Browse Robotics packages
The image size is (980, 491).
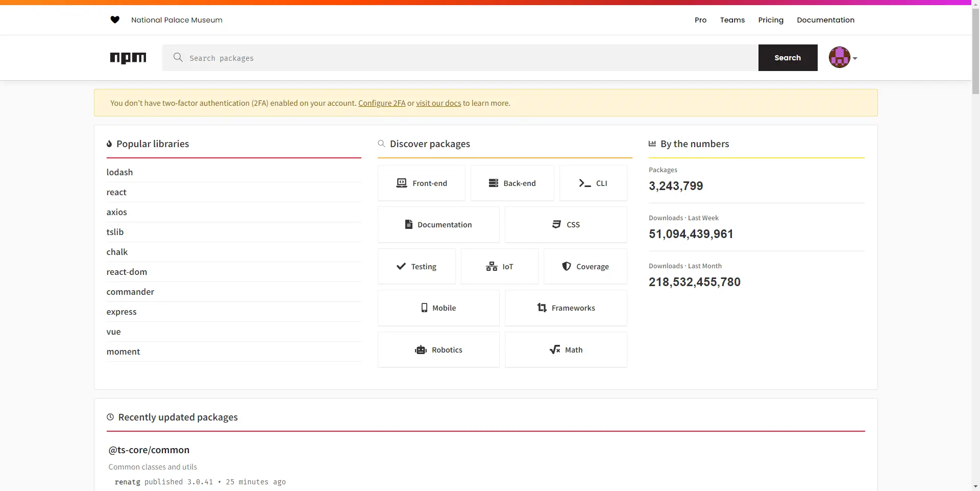pos(438,349)
